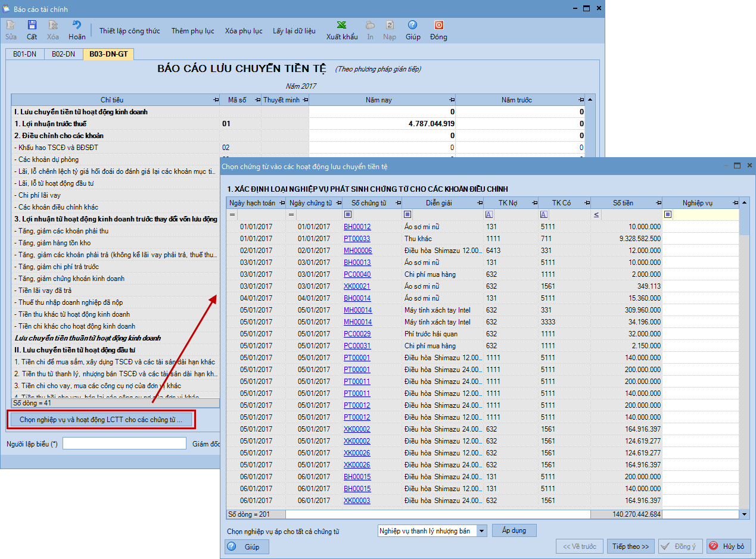Expand the Nghiệp vụ thanh lý nhượng bán dropdown
Screen dimensions: 756x559
(x=481, y=530)
